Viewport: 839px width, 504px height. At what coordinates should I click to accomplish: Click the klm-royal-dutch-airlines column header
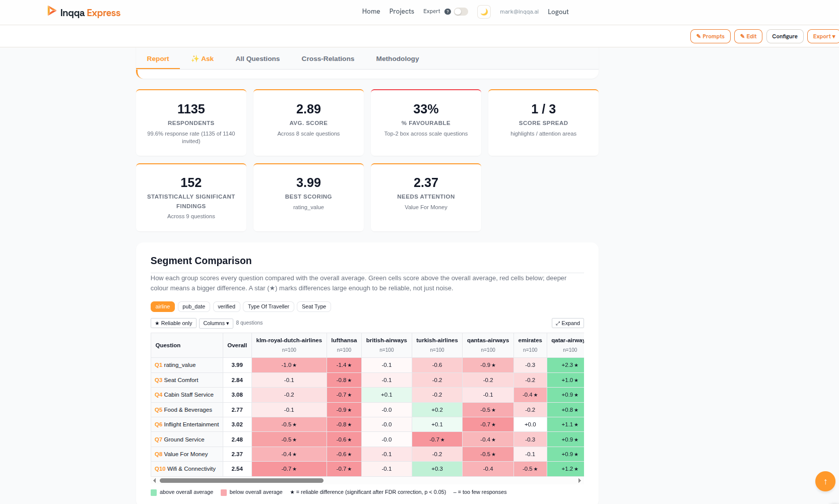pyautogui.click(x=289, y=345)
